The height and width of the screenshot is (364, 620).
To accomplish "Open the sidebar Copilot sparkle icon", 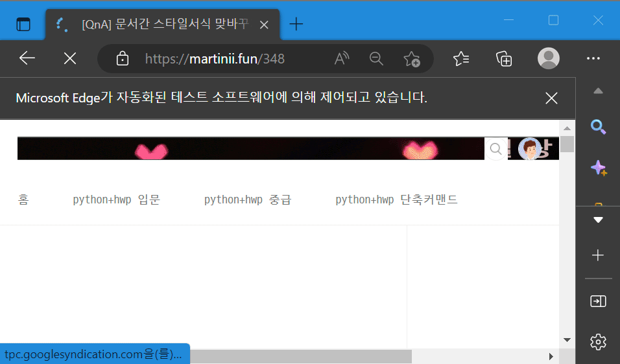I will tap(599, 168).
